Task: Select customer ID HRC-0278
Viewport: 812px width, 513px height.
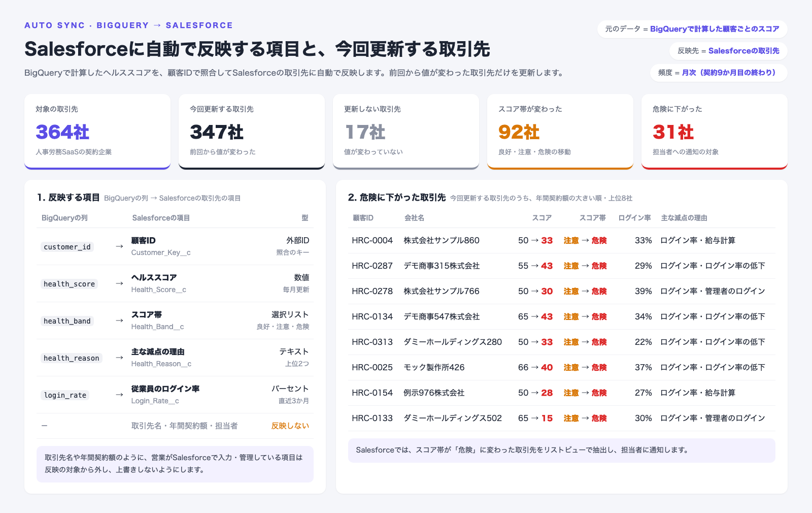Action: pyautogui.click(x=373, y=291)
